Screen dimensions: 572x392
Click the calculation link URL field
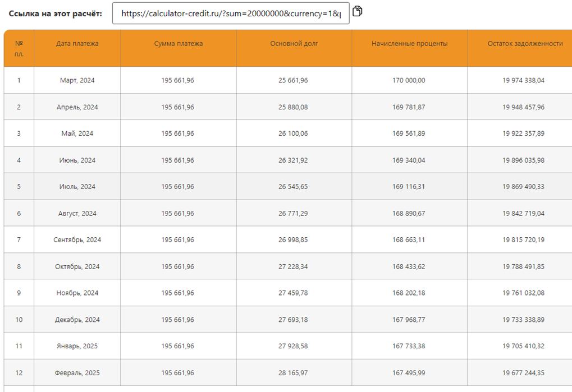(231, 13)
